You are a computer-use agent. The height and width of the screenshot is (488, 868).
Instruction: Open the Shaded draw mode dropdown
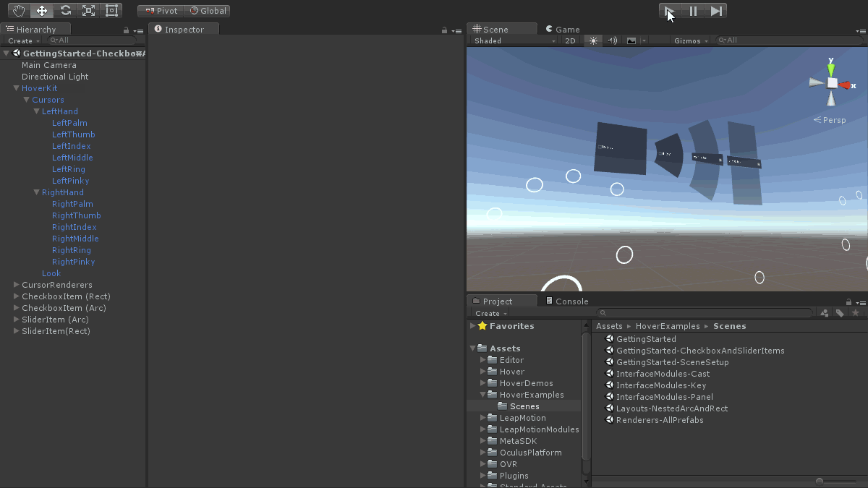pos(514,41)
